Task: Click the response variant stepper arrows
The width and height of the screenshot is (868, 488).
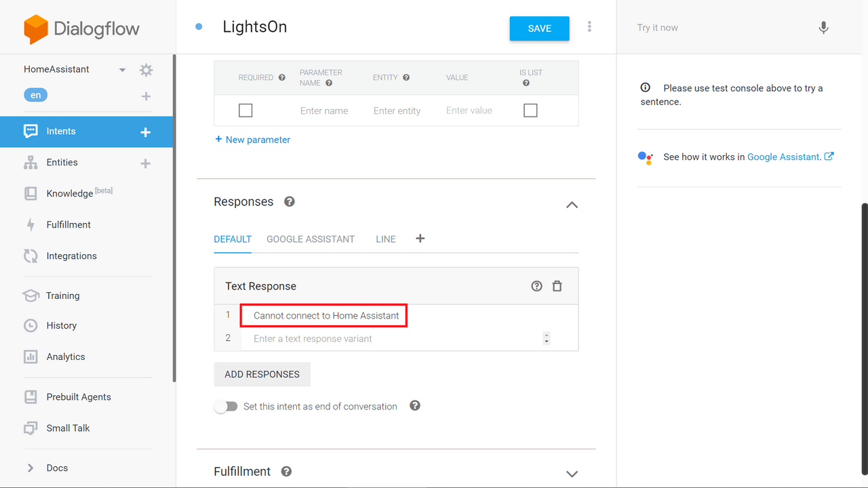Action: pos(547,338)
